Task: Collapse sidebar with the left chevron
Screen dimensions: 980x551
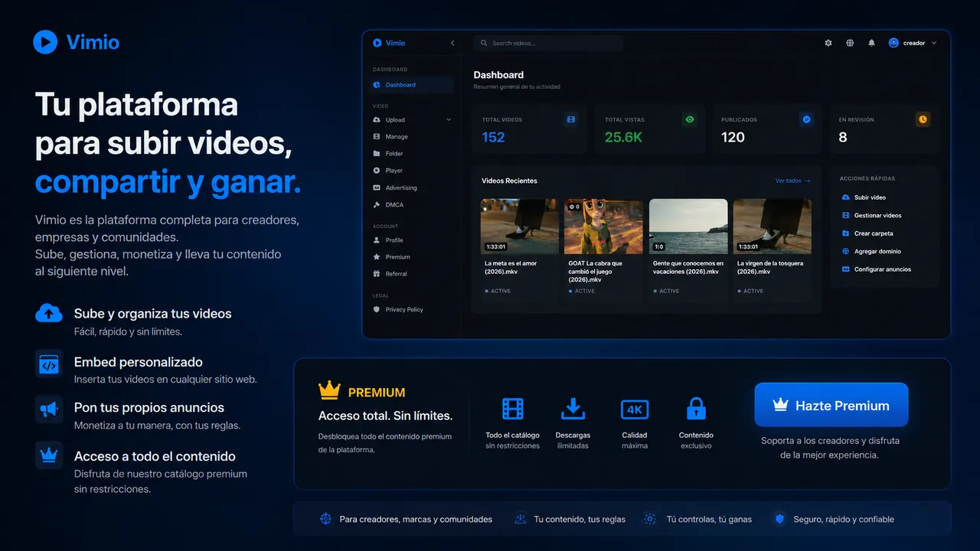Action: (452, 43)
